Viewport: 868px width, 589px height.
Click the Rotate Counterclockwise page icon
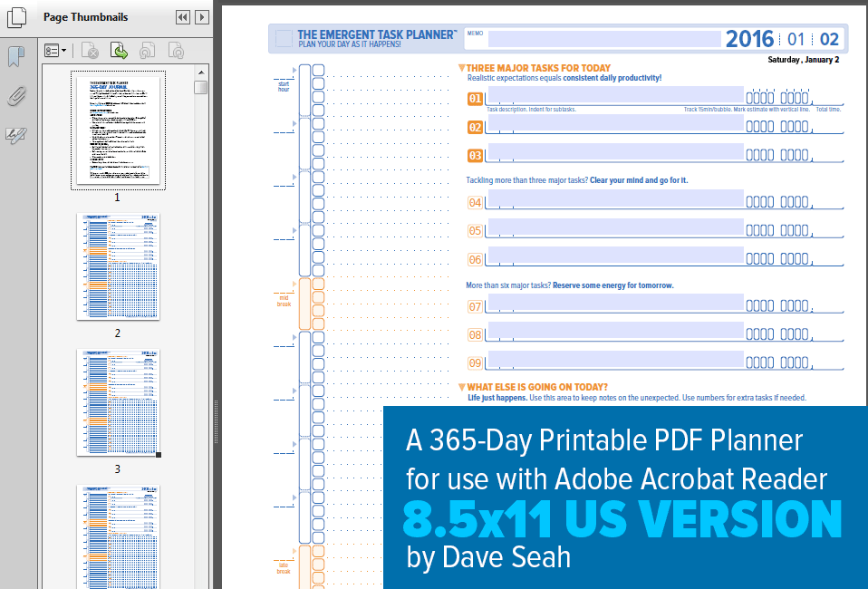[148, 51]
